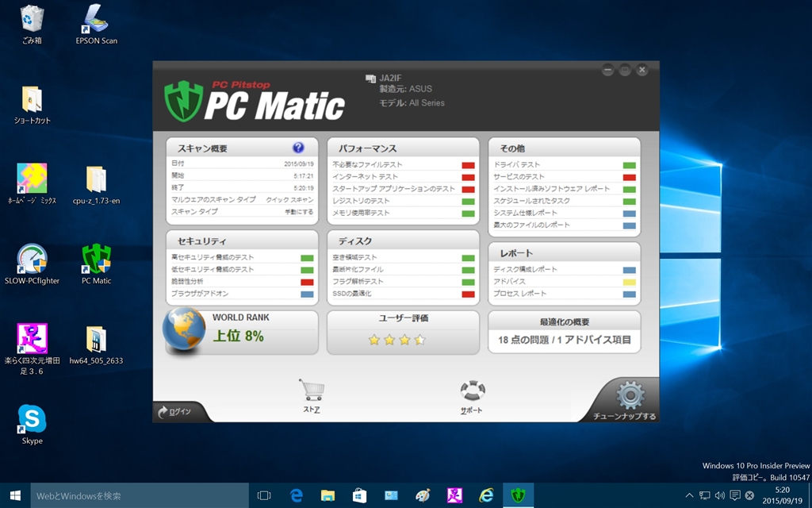Open the Windows Start button

coord(15,495)
